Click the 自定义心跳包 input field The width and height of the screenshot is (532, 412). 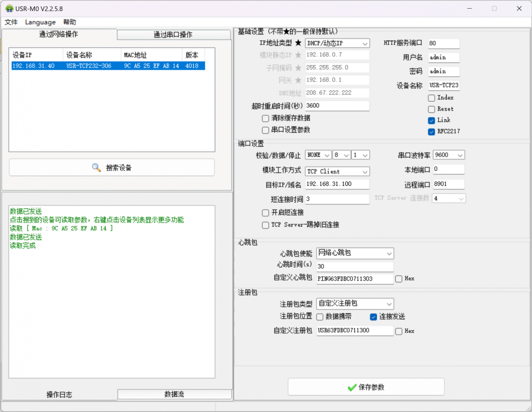pyautogui.click(x=355, y=279)
